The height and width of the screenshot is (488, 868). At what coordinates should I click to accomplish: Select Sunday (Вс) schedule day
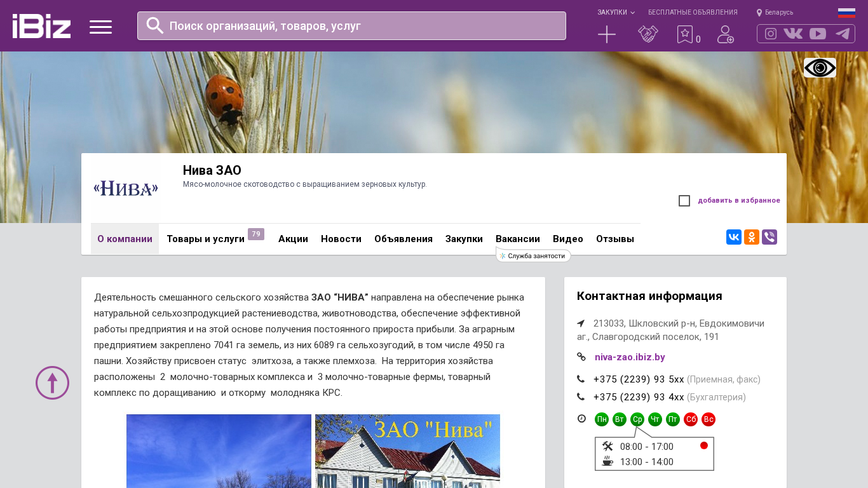(709, 419)
